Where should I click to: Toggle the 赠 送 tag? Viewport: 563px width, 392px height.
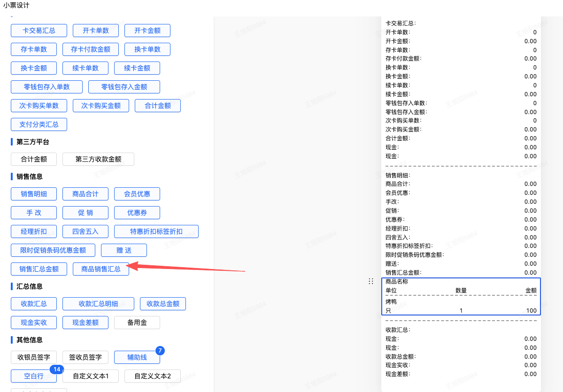124,250
